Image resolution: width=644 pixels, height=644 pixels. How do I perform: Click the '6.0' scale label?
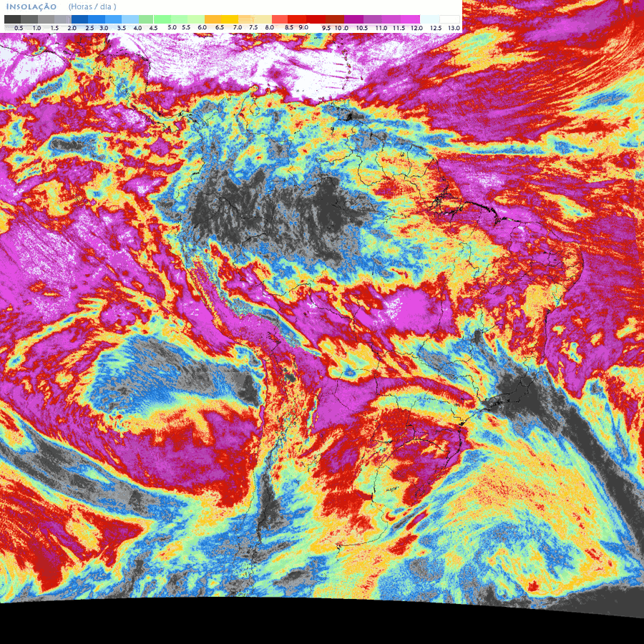[x=203, y=27]
